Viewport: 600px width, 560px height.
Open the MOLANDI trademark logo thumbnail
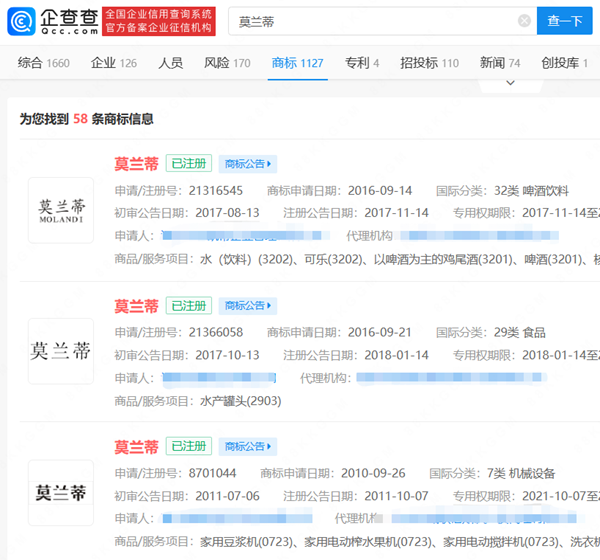click(61, 210)
